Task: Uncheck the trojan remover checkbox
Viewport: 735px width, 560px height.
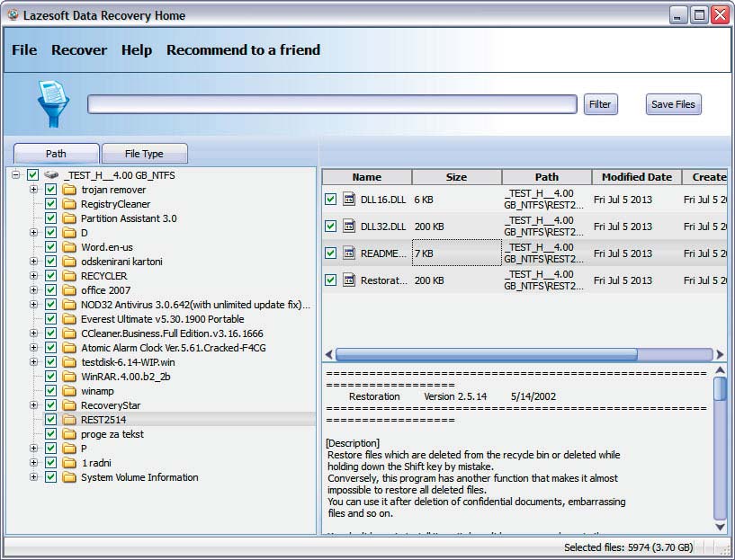Action: tap(50, 190)
